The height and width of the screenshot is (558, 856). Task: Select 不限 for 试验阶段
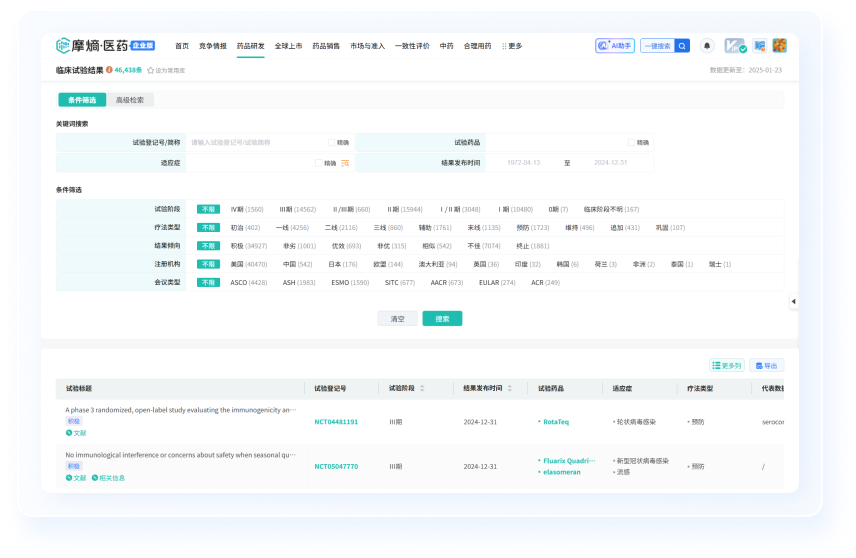coord(209,209)
